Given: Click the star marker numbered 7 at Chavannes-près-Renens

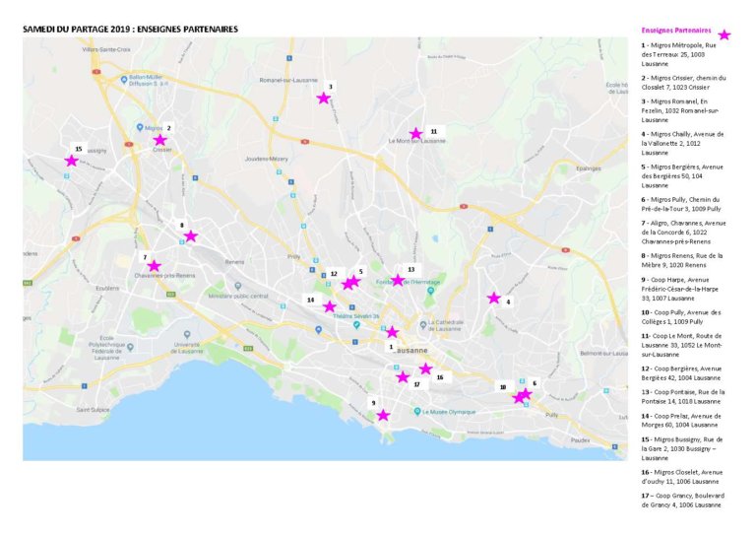Looking at the screenshot, I should tap(154, 266).
